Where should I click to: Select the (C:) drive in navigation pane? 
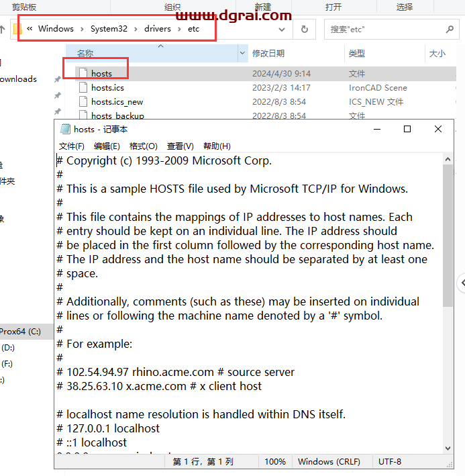tap(20, 331)
